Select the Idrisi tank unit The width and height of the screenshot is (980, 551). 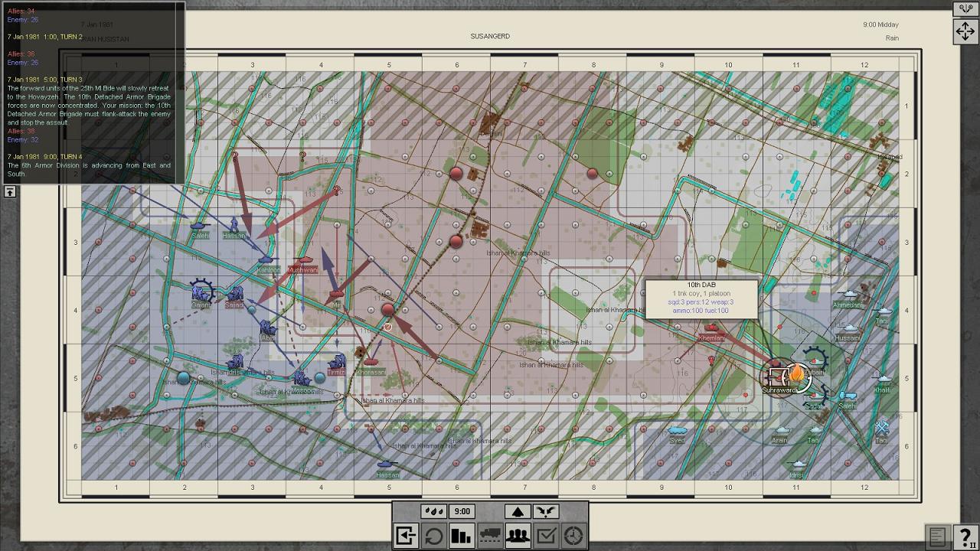[797, 465]
